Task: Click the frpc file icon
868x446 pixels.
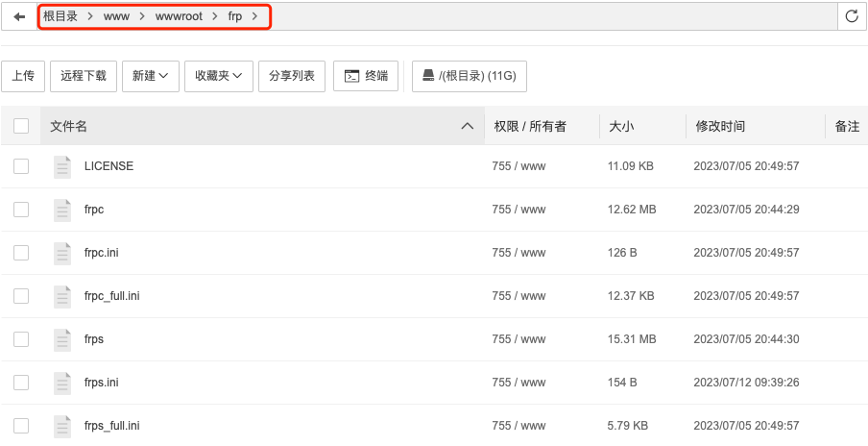Action: [62, 210]
